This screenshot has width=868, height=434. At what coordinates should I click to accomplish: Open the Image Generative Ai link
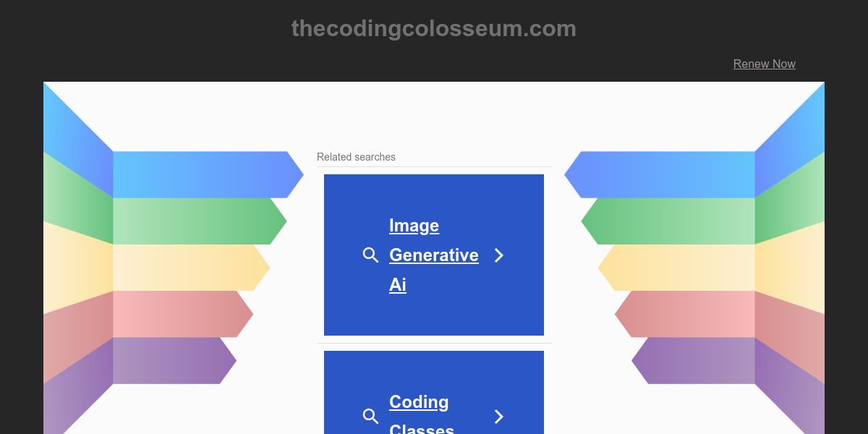[x=433, y=255]
